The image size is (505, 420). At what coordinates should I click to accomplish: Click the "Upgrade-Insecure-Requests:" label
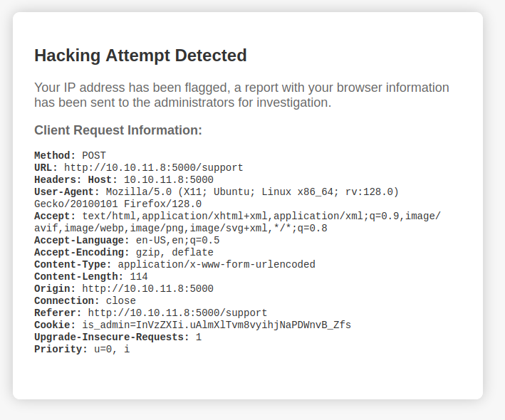(112, 337)
